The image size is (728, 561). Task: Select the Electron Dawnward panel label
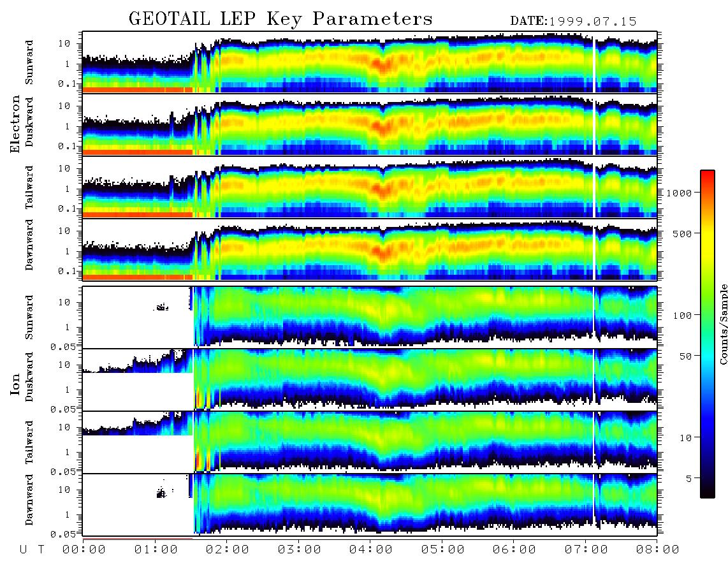tap(29, 245)
